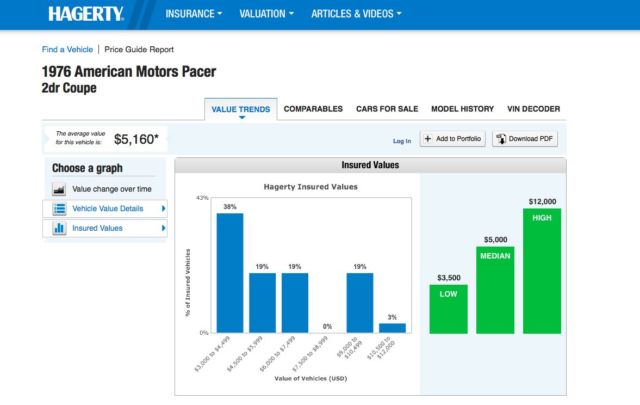
Task: Click the 38% blue bar
Action: pos(230,273)
